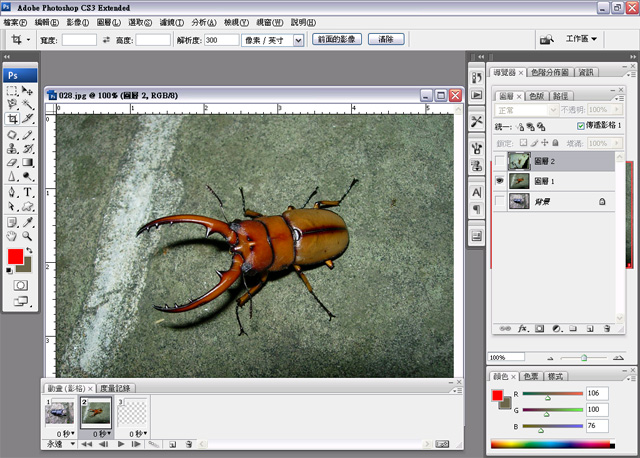
Task: Select the Hand tool
Action: point(12,236)
